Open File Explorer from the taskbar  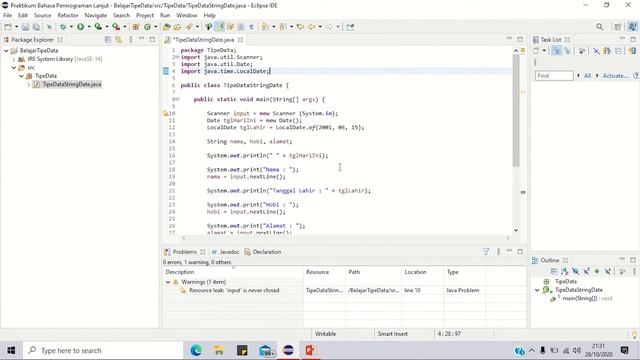tap(219, 351)
